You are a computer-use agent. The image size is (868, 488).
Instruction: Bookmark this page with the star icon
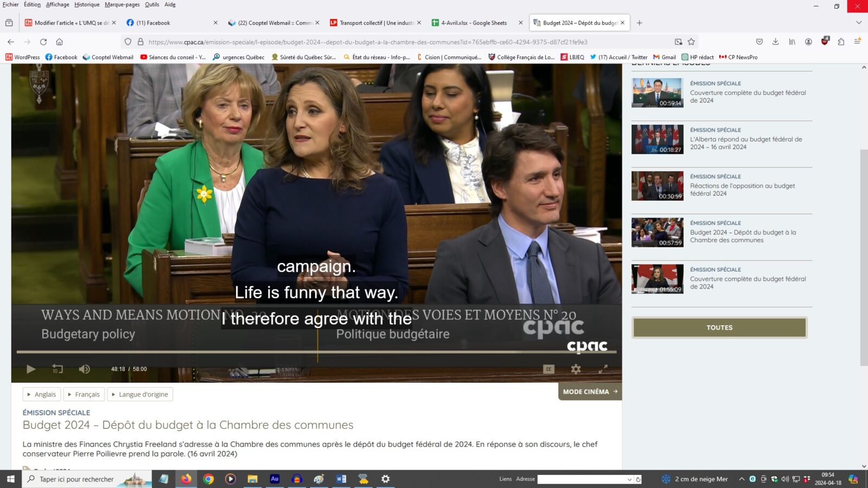pyautogui.click(x=691, y=42)
